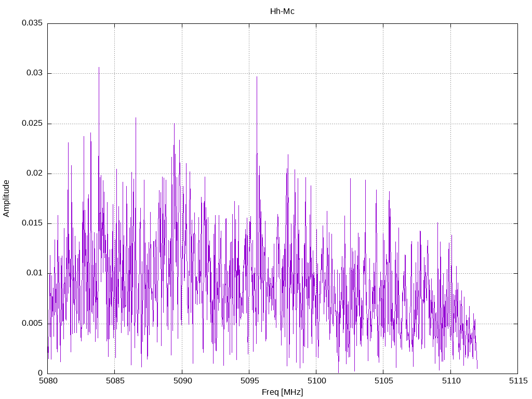Select the 0.005 y-axis tick label

(x=32, y=323)
